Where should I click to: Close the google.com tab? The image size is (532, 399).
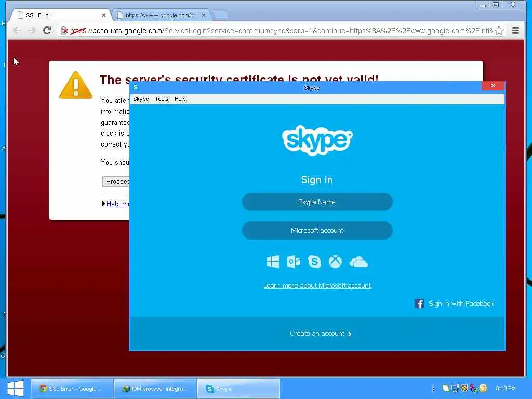204,15
